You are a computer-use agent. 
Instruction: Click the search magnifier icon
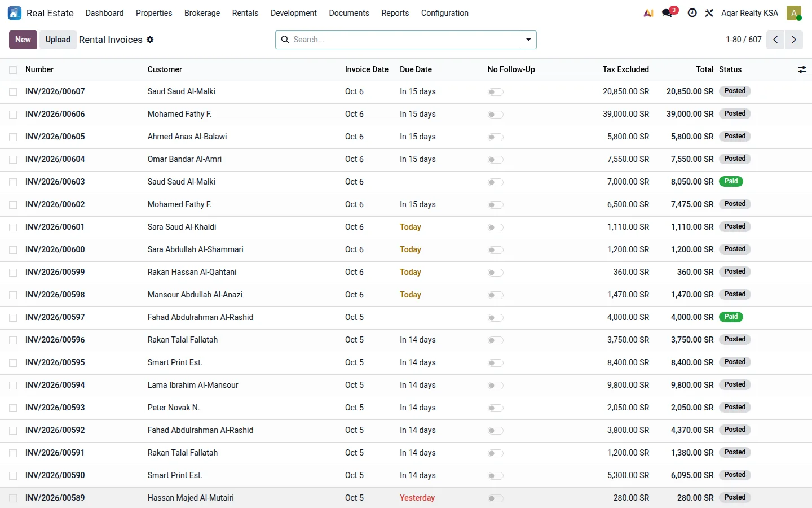(285, 40)
